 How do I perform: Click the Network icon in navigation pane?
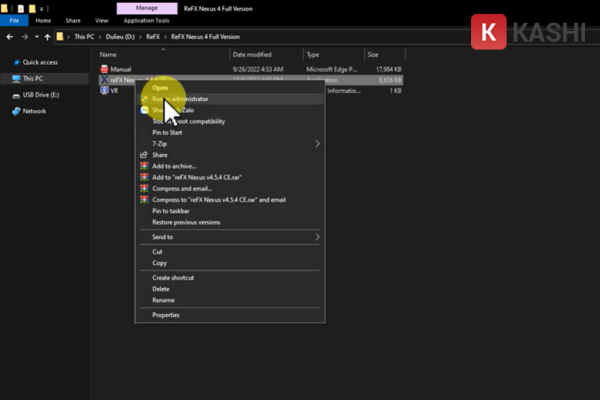point(14,111)
